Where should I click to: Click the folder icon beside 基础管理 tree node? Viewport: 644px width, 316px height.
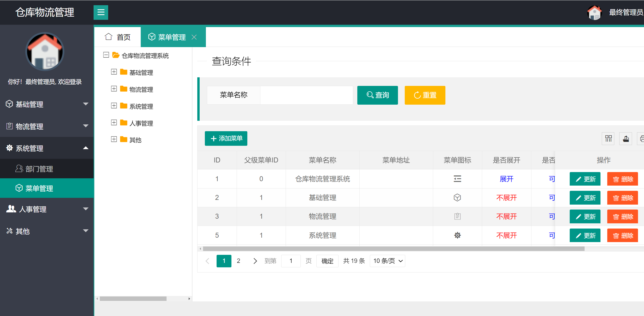coord(124,72)
